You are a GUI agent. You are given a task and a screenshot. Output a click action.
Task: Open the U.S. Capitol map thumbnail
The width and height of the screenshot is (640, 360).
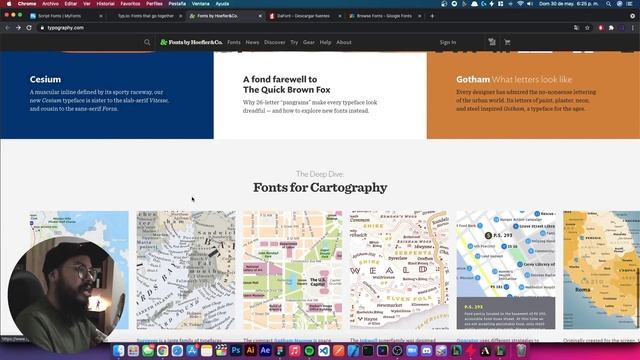point(293,270)
